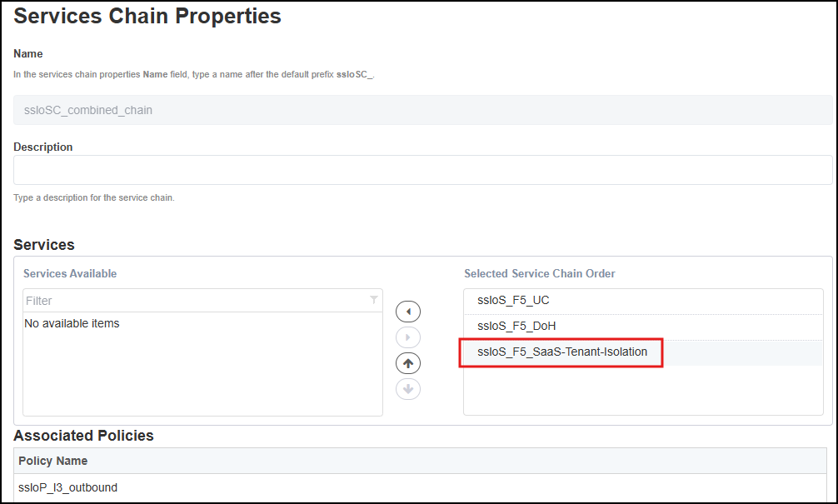Click the move-left arrow to remove the service

point(408,312)
